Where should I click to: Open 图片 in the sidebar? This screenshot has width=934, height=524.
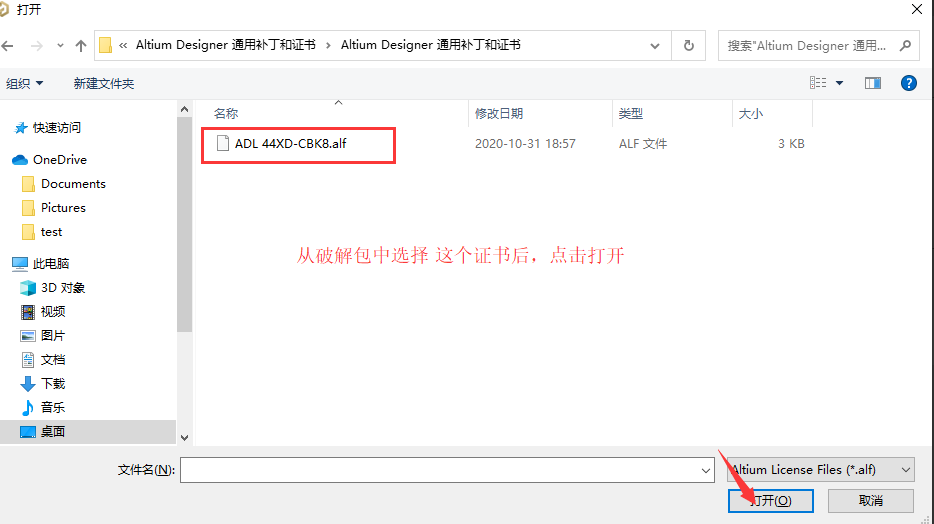tap(43, 335)
